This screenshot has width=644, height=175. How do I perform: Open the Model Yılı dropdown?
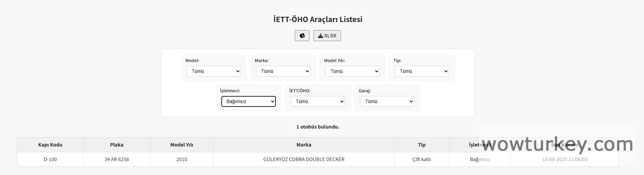click(x=353, y=71)
